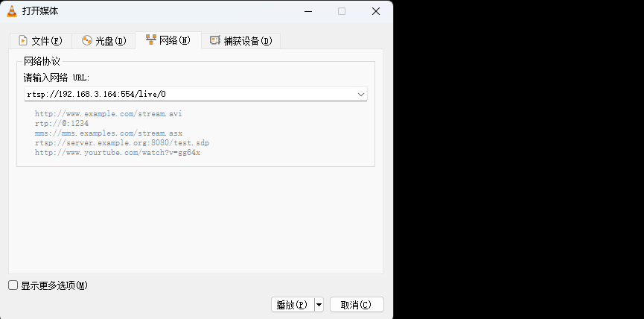Close the 打开媒体 dialog window
Image resolution: width=644 pixels, height=319 pixels.
tap(375, 11)
